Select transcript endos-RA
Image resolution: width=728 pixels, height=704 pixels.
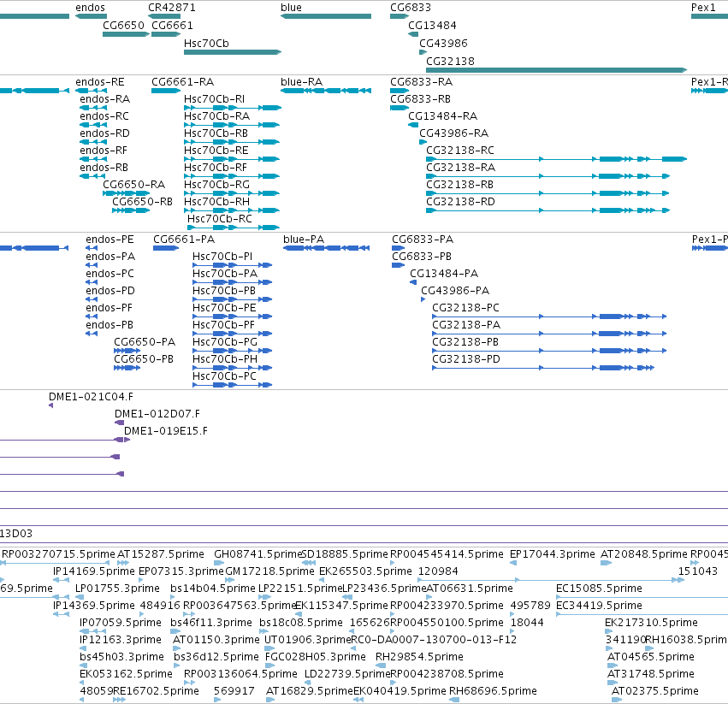pyautogui.click(x=105, y=99)
